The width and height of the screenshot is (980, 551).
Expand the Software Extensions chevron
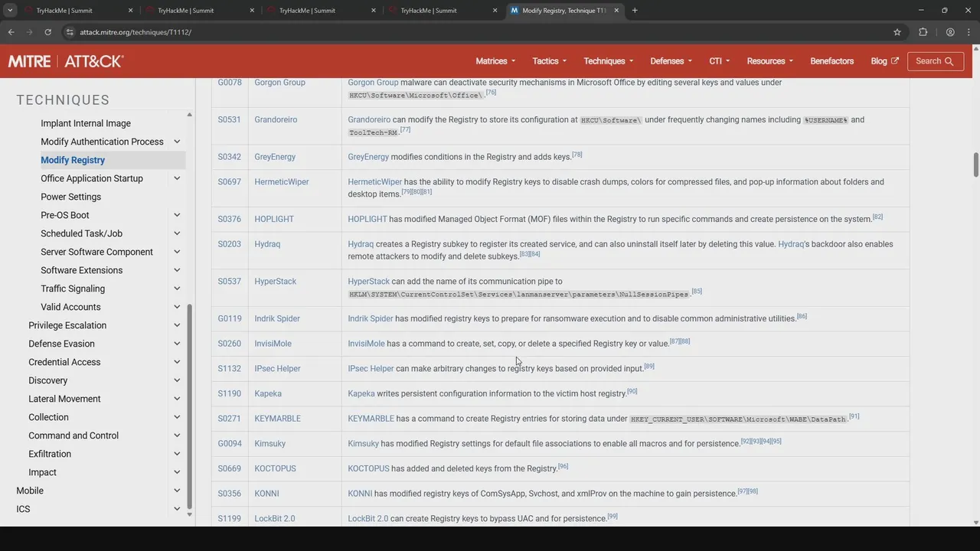(177, 270)
